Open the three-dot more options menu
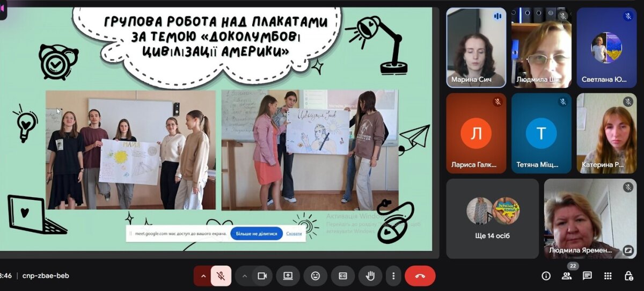644x291 pixels. [393, 276]
